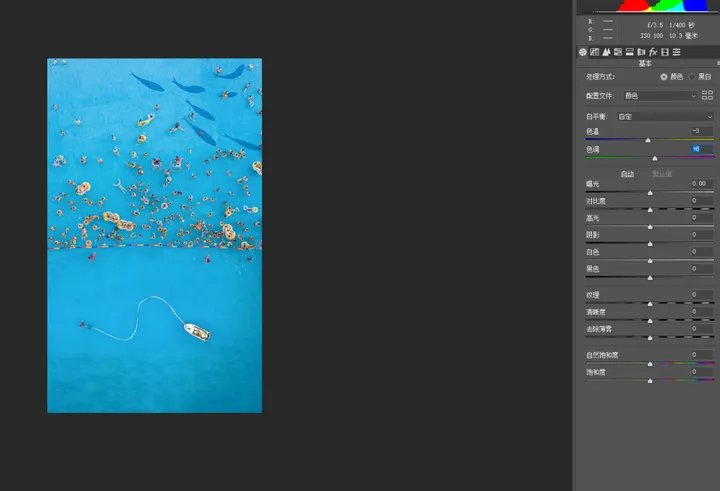Viewport: 720px width, 491px height.
Task: Click the 白色 value field
Action: 702,251
